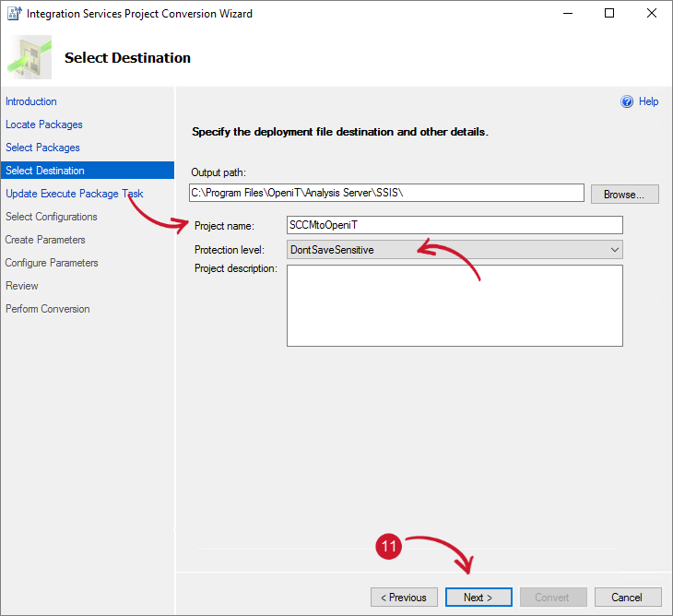
Task: Click the Protection level label
Action: [230, 250]
